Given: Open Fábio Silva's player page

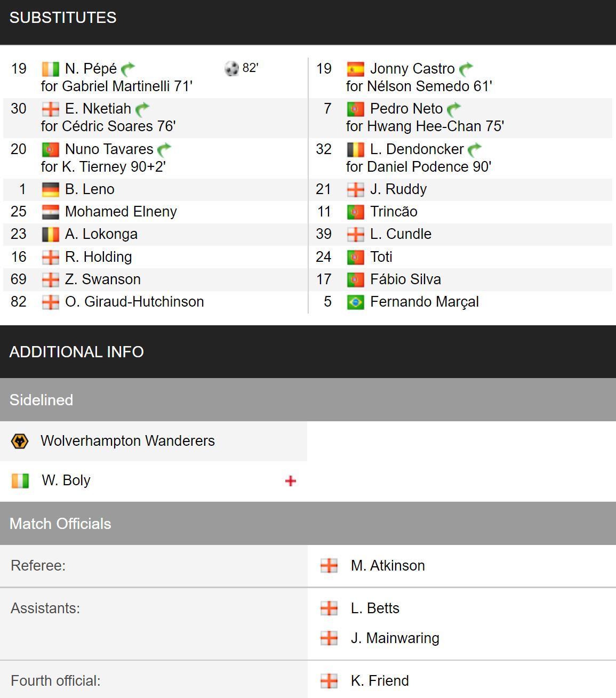Looking at the screenshot, I should click(x=405, y=279).
